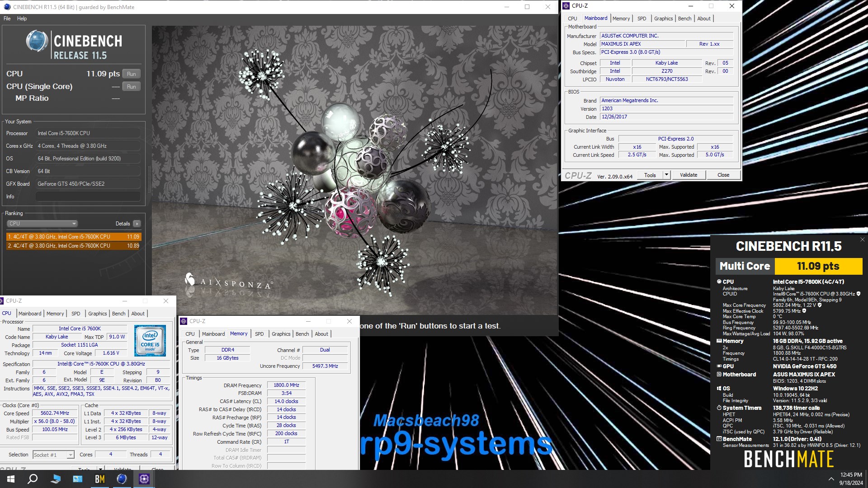Viewport: 868px width, 488px height.
Task: Click the BenchMate version row icon
Action: (x=719, y=439)
